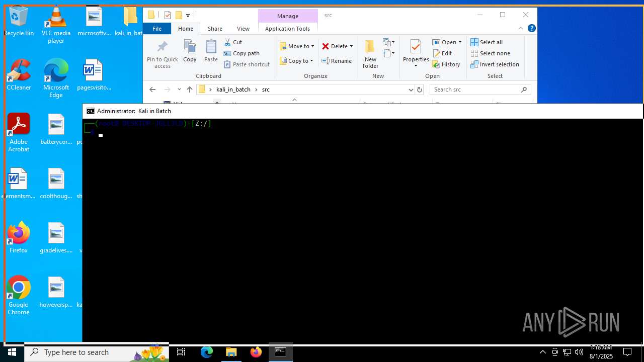Click Rename in the Organize group

tap(337, 61)
